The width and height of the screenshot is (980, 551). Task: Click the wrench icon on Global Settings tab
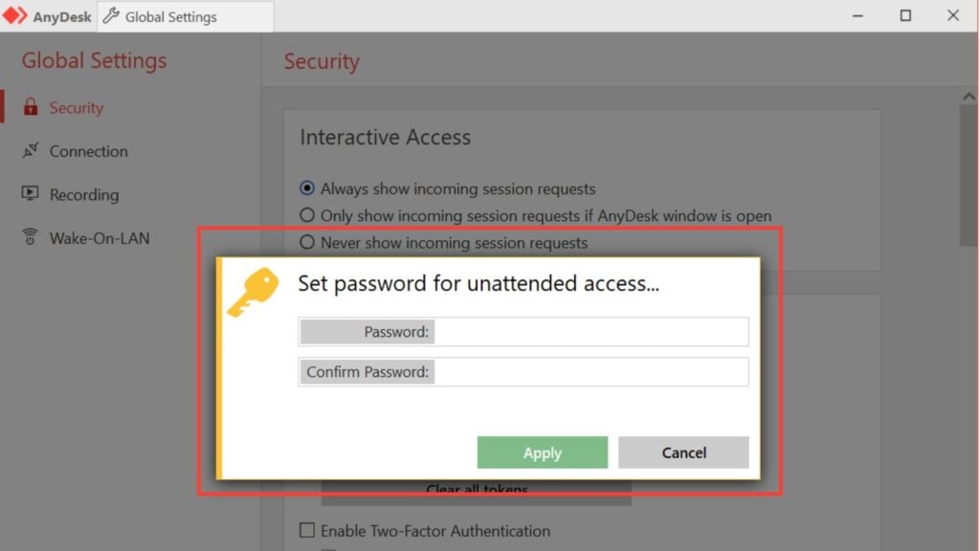111,15
